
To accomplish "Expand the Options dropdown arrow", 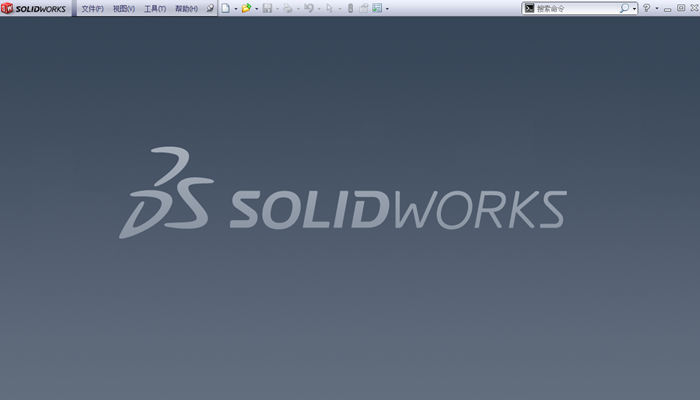I will (387, 8).
